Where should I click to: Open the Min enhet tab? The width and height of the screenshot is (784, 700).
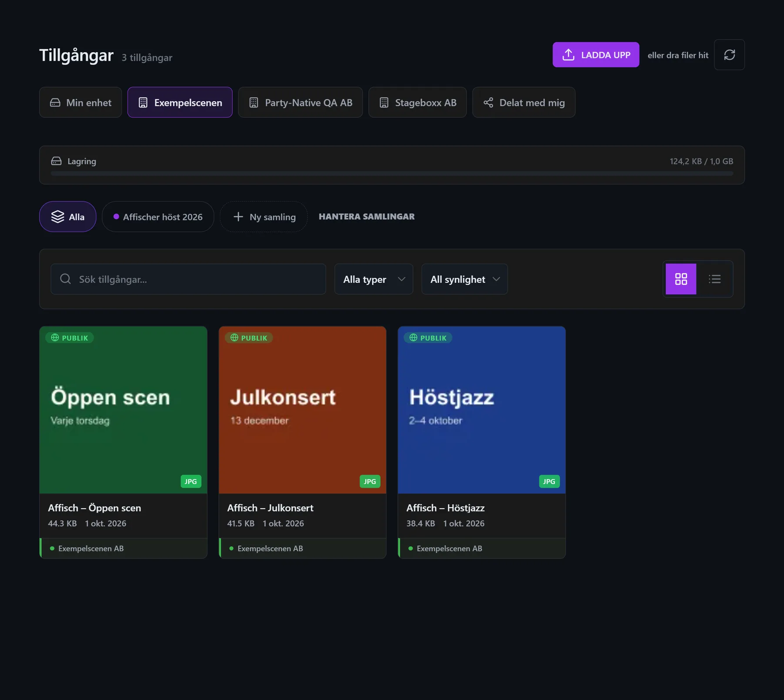(81, 102)
